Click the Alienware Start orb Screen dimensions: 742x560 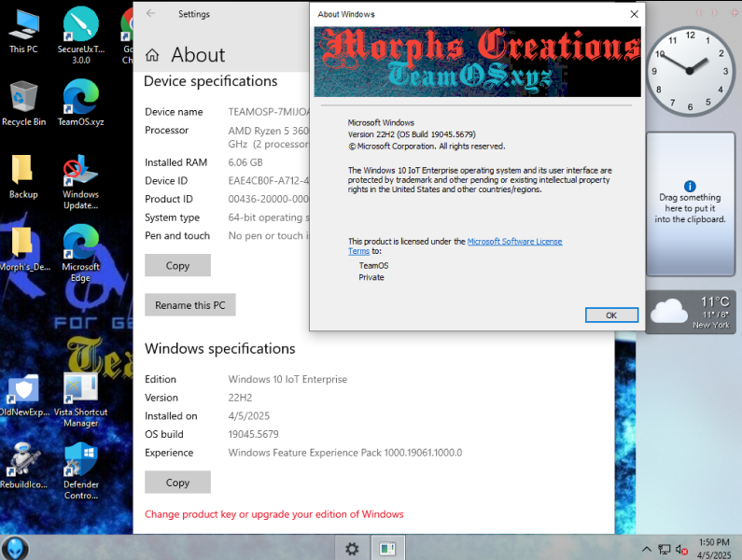(15, 548)
